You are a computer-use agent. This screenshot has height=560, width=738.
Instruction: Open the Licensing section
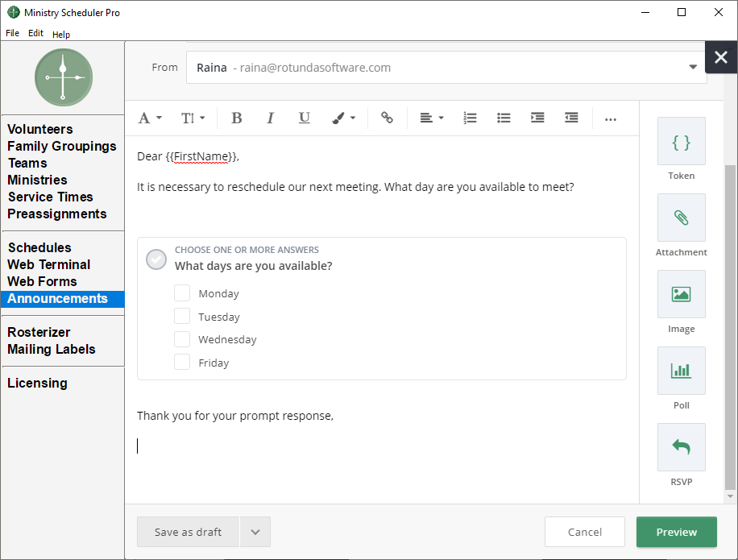[x=37, y=383]
